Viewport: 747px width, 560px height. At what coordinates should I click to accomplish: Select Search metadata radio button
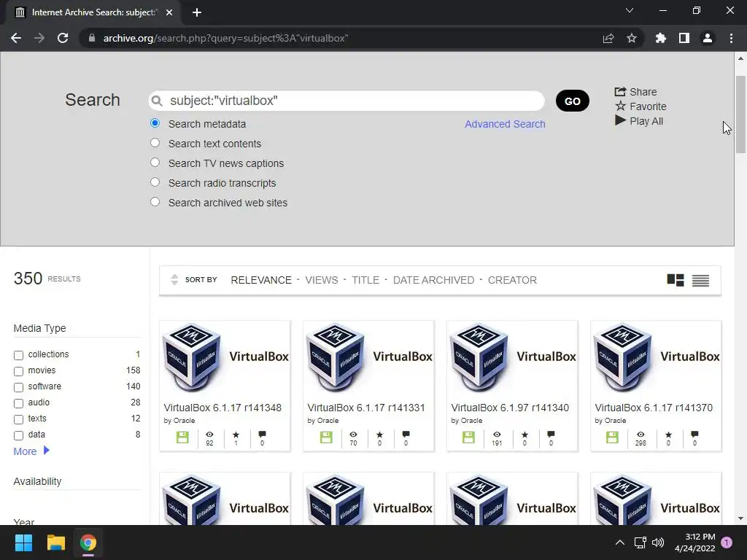click(155, 123)
